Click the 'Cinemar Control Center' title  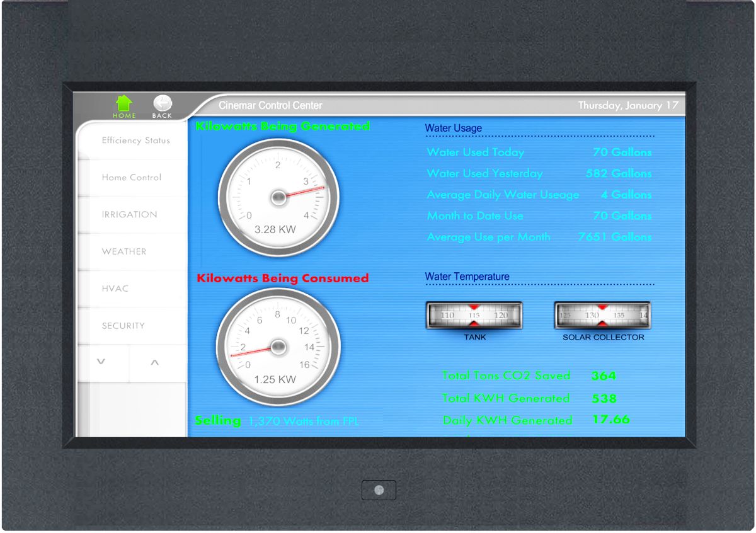point(270,106)
